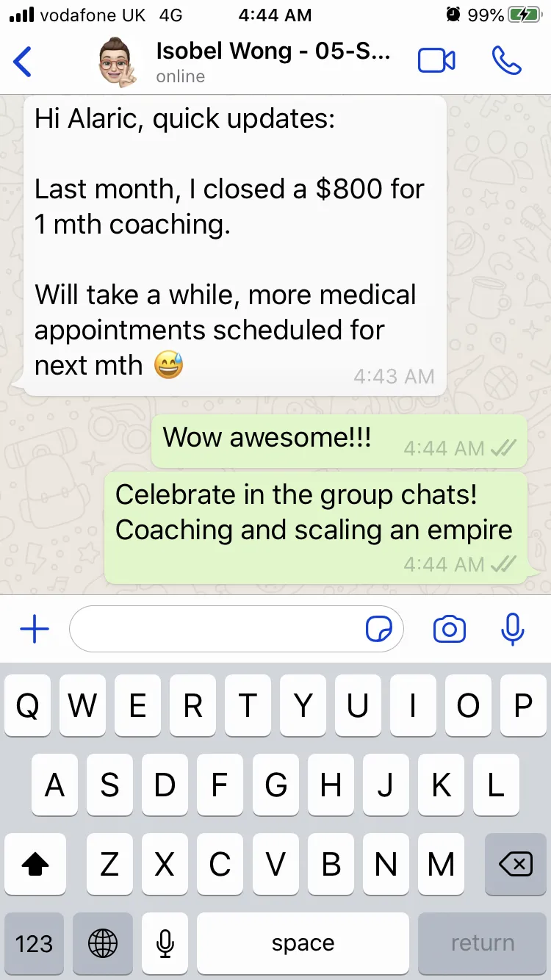Open Isobel Wong contact avatar
551x980 pixels.
point(117,62)
